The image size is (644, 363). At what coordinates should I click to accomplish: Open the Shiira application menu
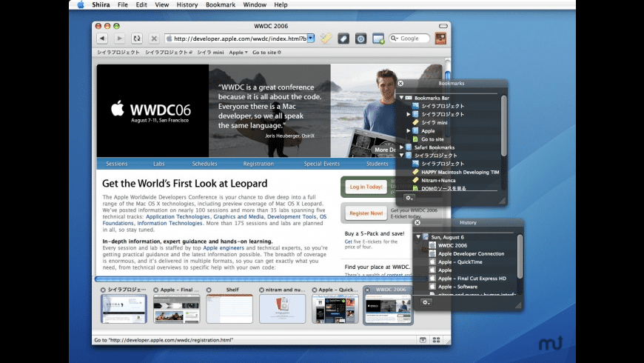pos(101,4)
